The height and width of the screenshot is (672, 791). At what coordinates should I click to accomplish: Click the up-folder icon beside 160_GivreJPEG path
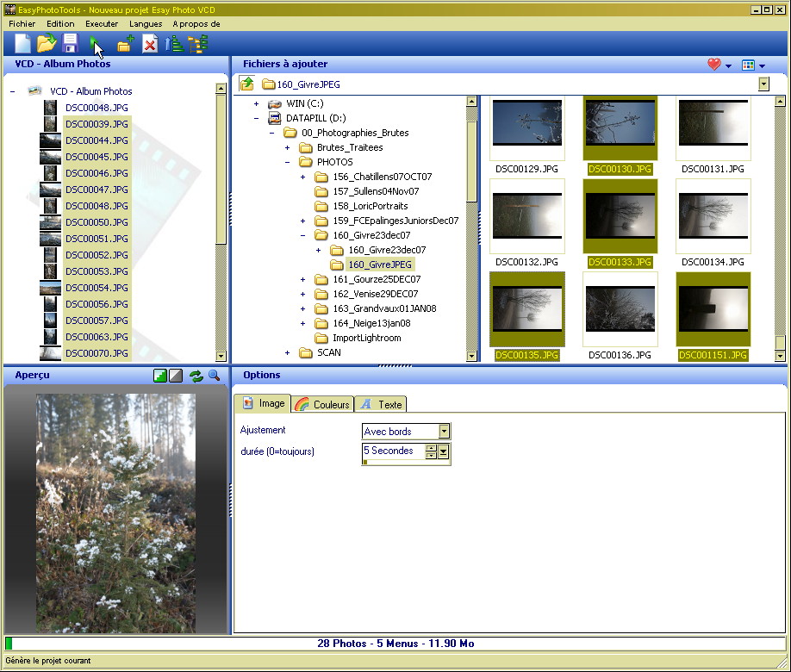247,84
